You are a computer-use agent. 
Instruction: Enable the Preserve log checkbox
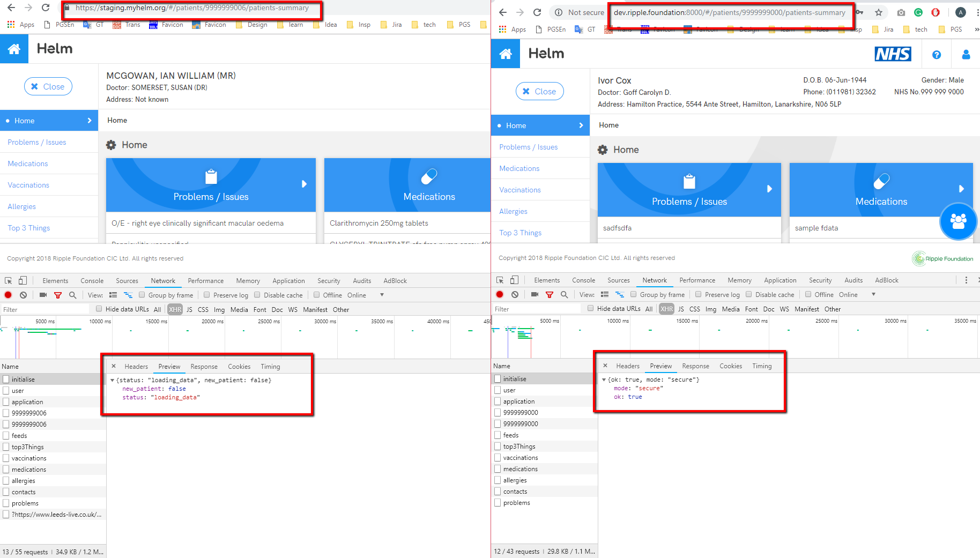(x=206, y=295)
